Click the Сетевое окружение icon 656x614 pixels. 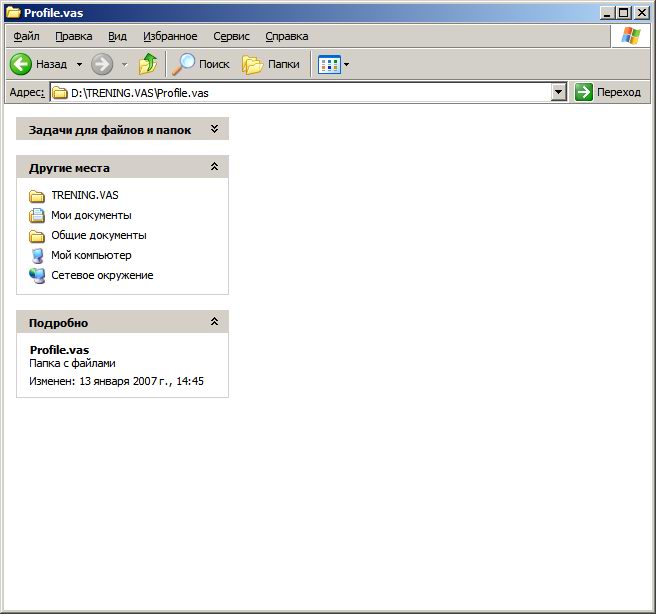(x=37, y=276)
